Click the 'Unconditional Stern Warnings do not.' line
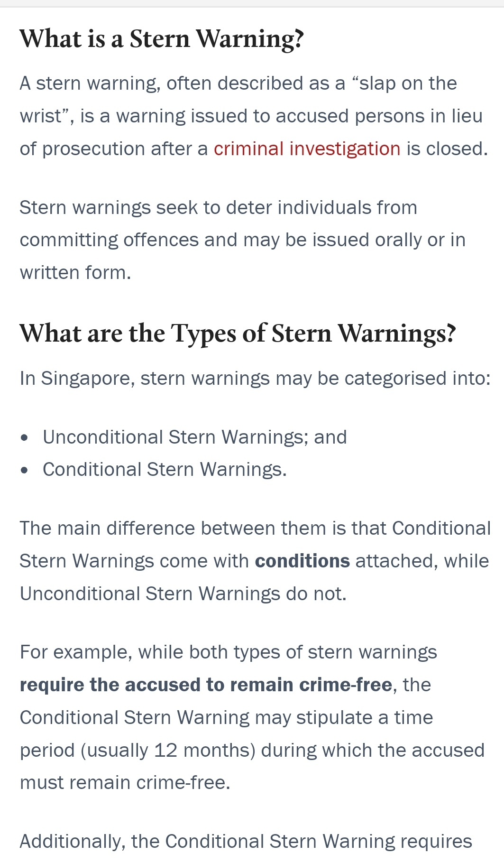 pyautogui.click(x=183, y=594)
